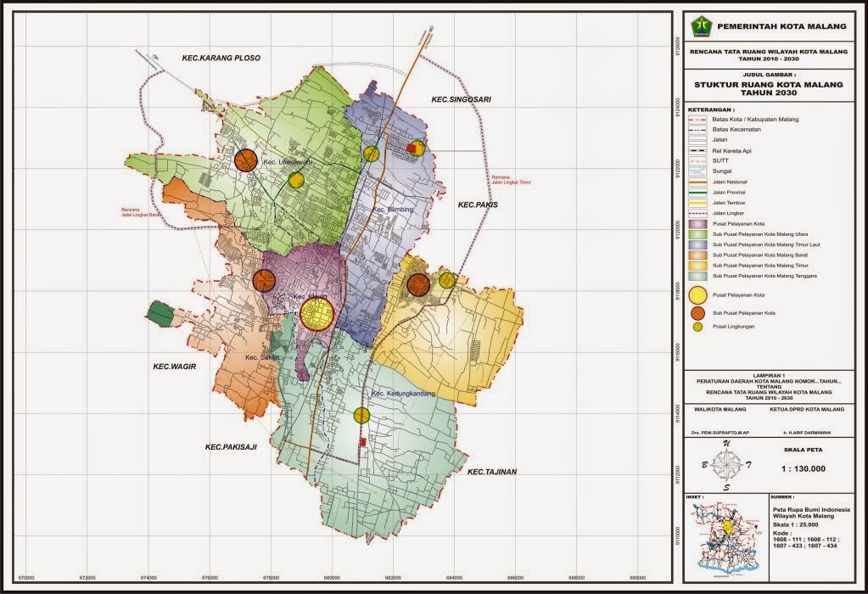
Task: Click the small marker near Kec. Kedungkandang label
Action: [x=361, y=415]
